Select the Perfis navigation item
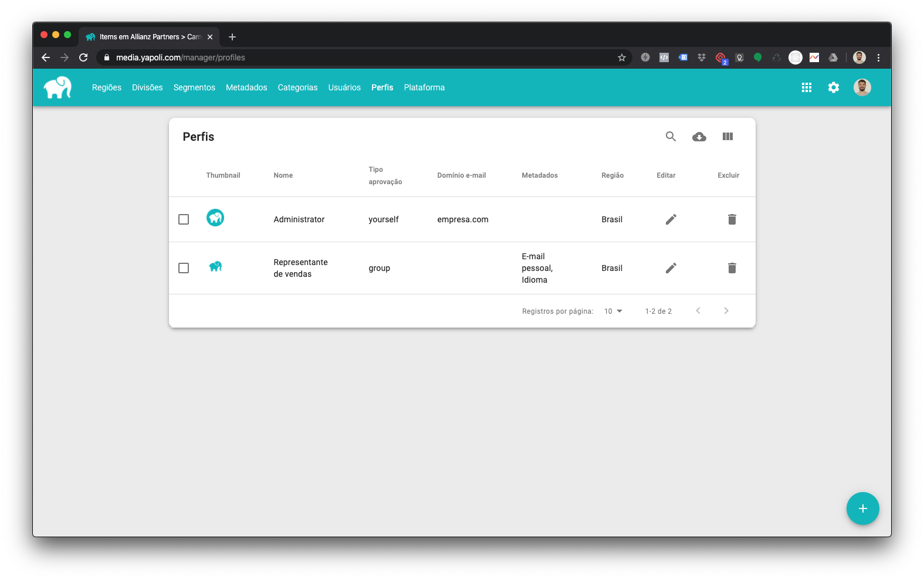 coord(383,87)
